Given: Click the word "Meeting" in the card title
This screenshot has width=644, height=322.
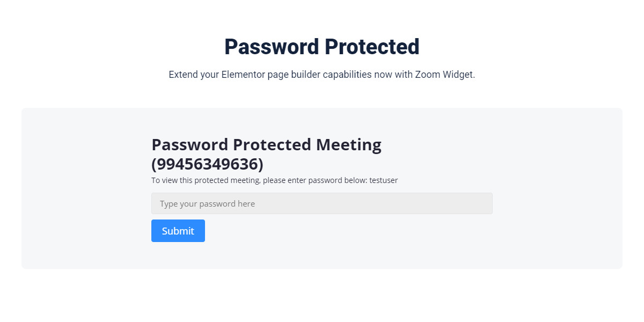Looking at the screenshot, I should [x=348, y=145].
